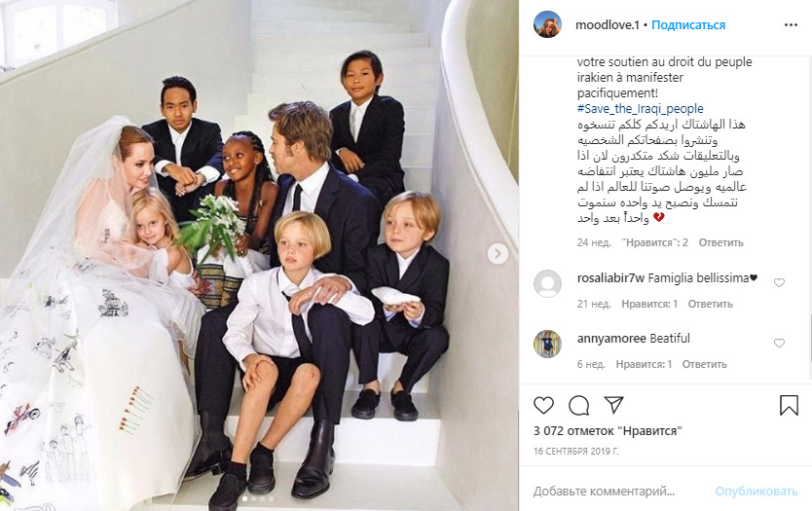Save the post with the bookmark icon
This screenshot has width=812, height=511.
pos(789,405)
